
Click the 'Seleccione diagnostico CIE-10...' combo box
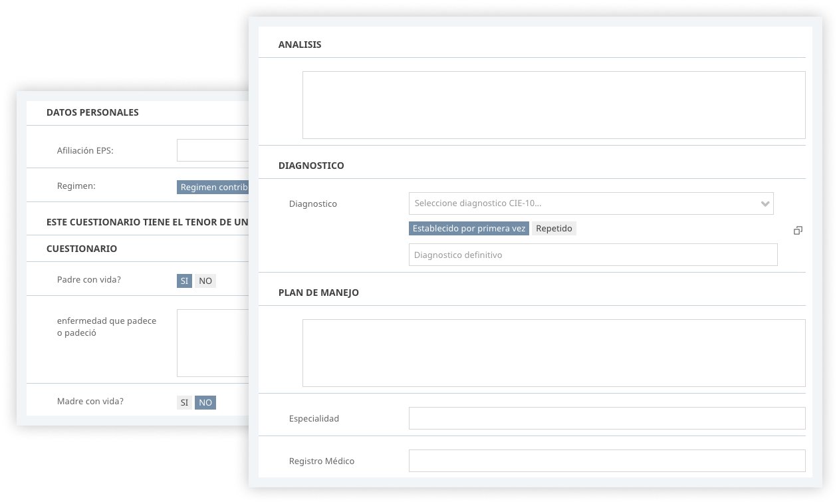(591, 203)
